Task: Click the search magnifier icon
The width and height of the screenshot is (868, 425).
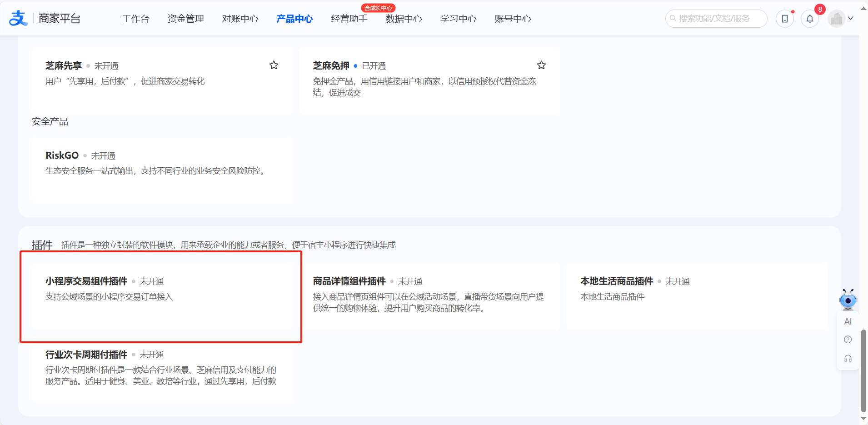Action: coord(673,19)
